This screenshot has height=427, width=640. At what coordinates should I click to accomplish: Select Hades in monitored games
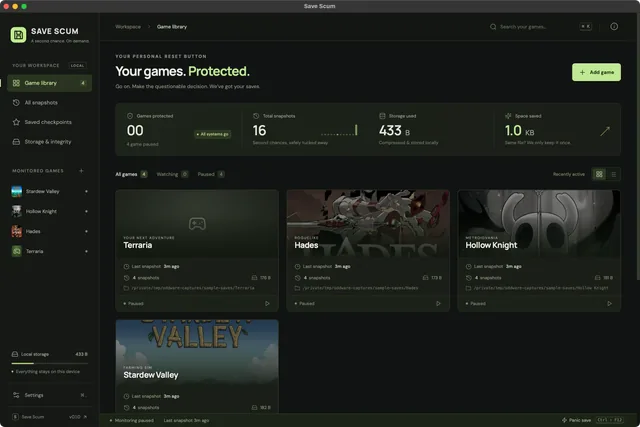tap(49, 231)
